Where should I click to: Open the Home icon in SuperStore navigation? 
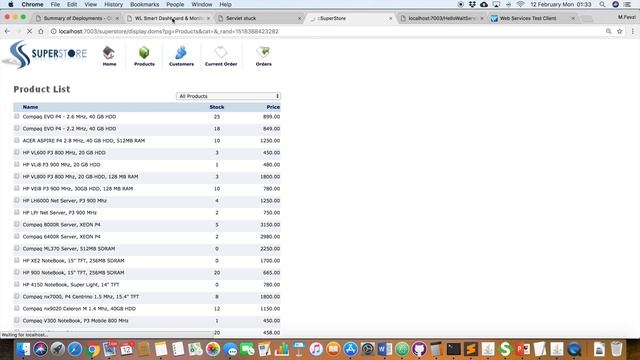tap(109, 53)
